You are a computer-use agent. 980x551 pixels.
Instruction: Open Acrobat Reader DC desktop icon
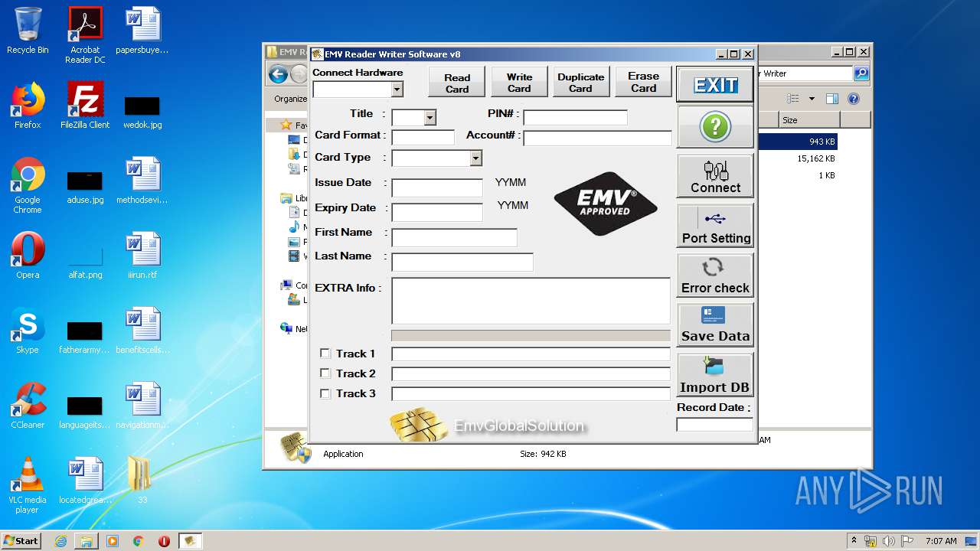[x=85, y=35]
